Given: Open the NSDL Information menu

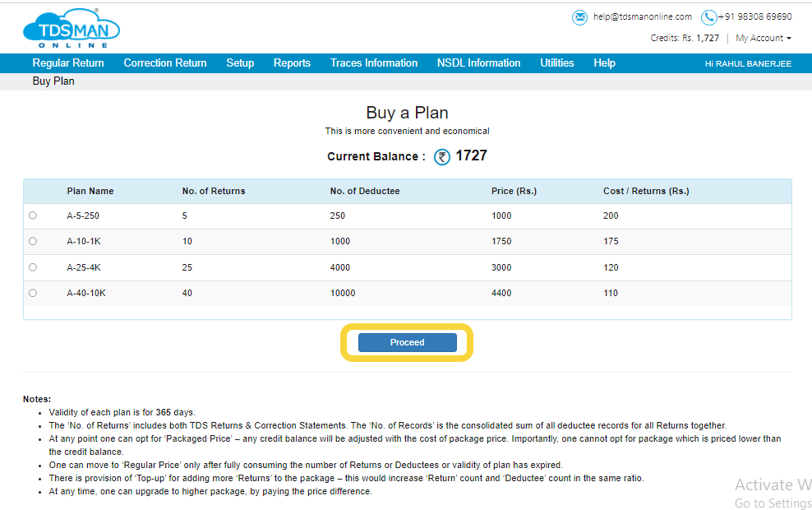Looking at the screenshot, I should [x=478, y=63].
